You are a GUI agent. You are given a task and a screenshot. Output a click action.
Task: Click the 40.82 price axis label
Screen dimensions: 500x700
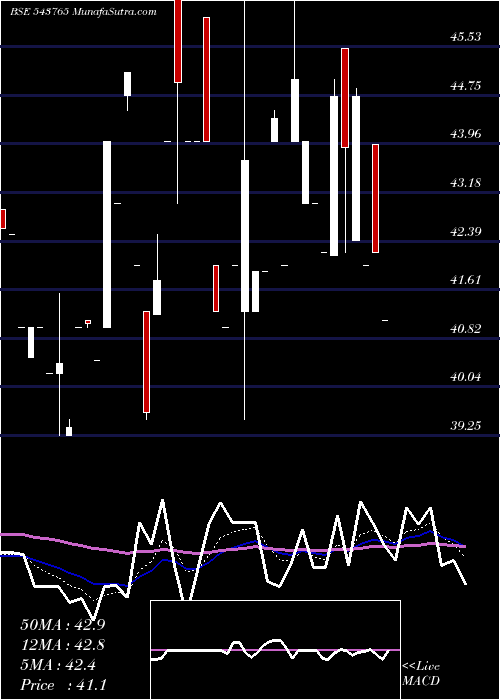click(x=466, y=329)
